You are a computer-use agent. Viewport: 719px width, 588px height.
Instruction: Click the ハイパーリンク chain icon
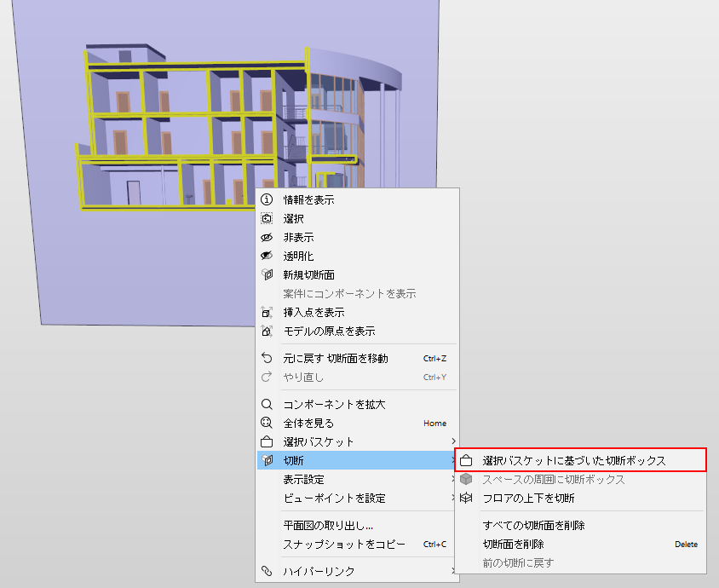[x=267, y=571]
